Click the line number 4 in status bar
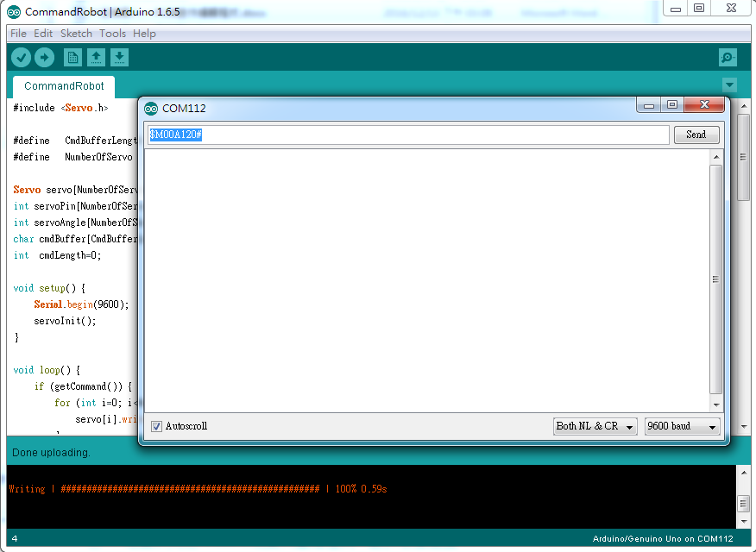This screenshot has height=552, width=756. (x=15, y=539)
